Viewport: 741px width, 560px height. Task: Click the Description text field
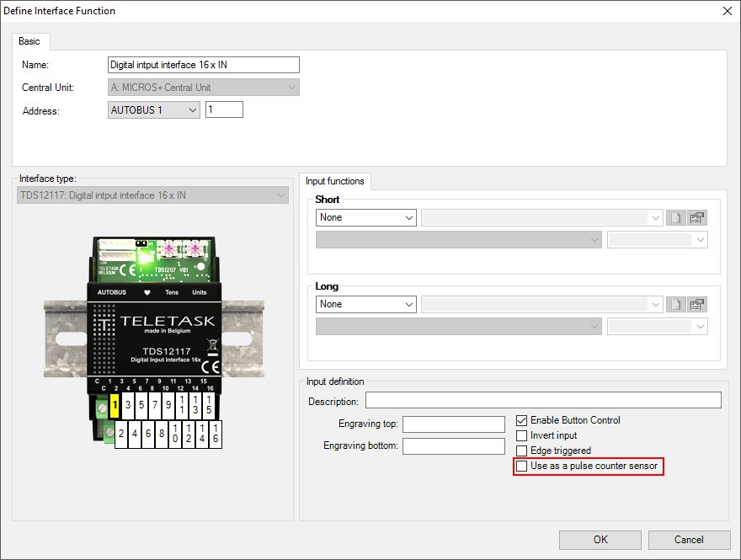pos(543,400)
